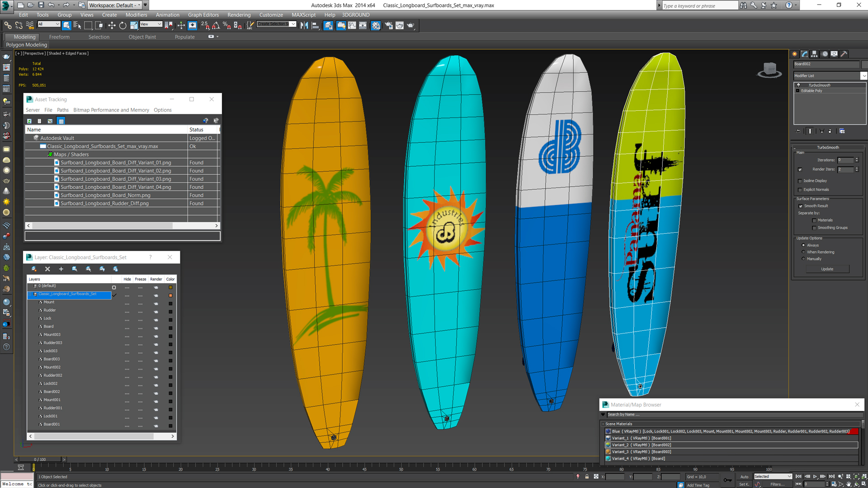The image size is (868, 488).
Task: Enable the Isoline Display checkbox
Action: tap(800, 181)
